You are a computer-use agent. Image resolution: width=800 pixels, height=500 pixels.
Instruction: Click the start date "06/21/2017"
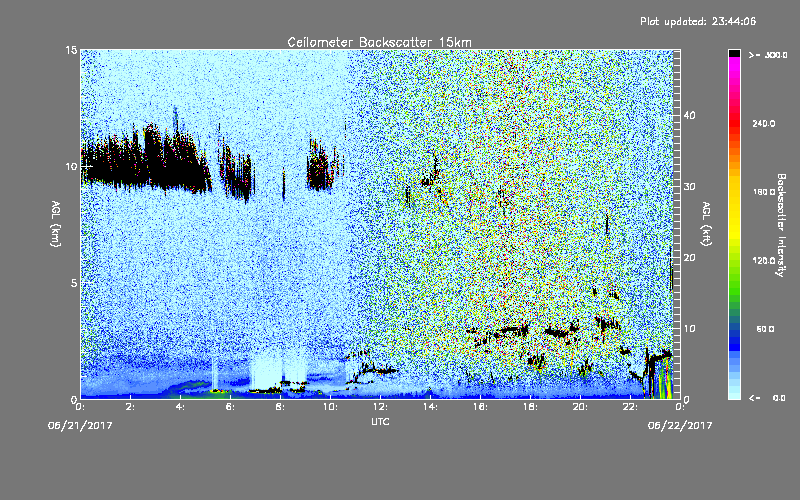pos(80,426)
